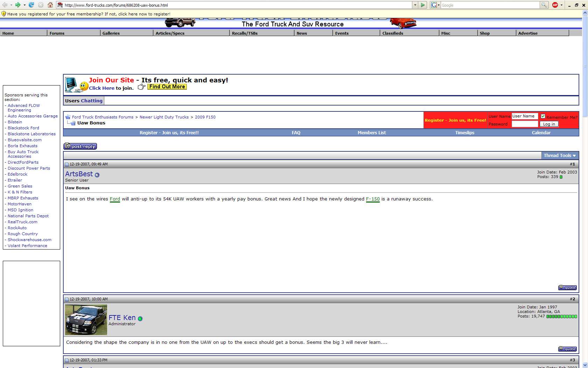Click the vertical scrollbar down arrow
This screenshot has height=368, width=588.
(585, 365)
